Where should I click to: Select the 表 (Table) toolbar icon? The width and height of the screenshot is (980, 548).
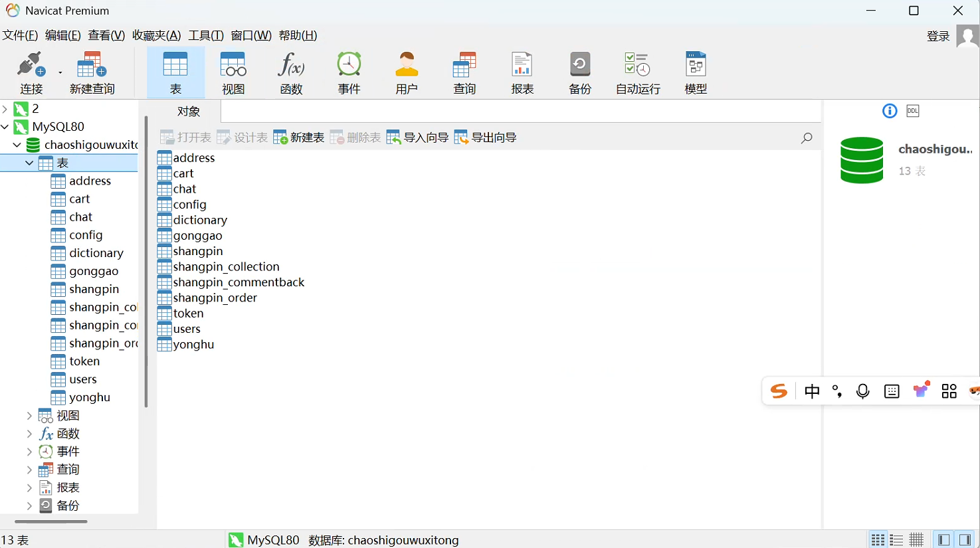pyautogui.click(x=175, y=73)
